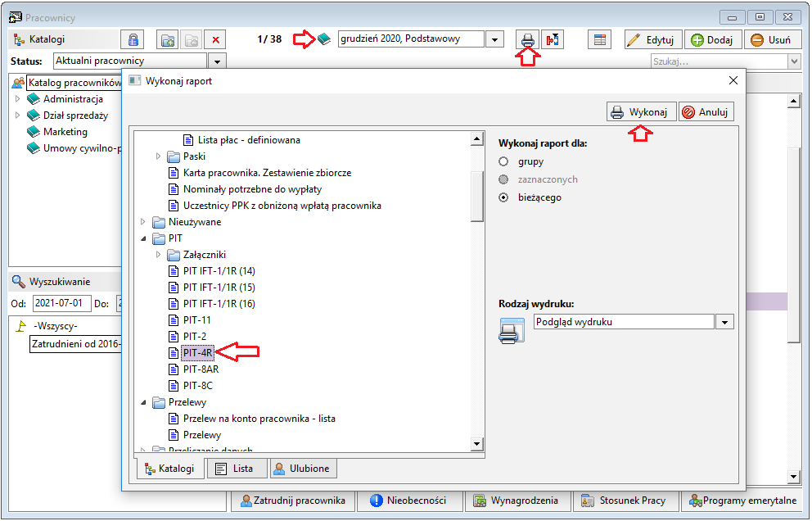Open the Status Aktualni pracownicy dropdown
The width and height of the screenshot is (812, 521).
click(x=217, y=61)
